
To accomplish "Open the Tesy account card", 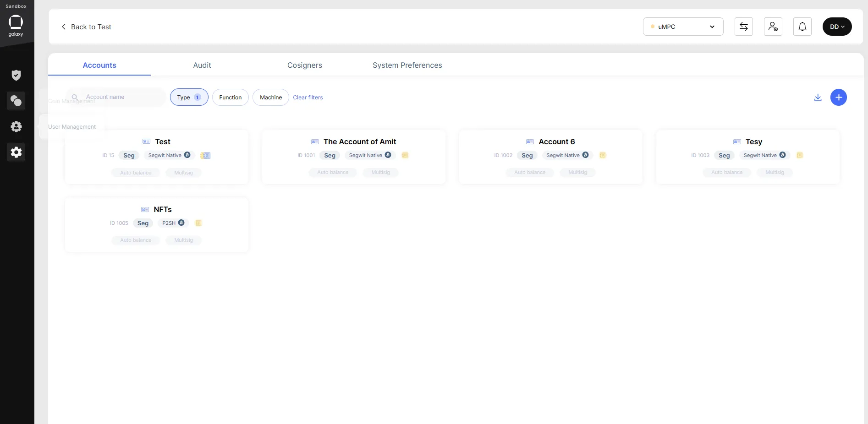I will pos(748,157).
